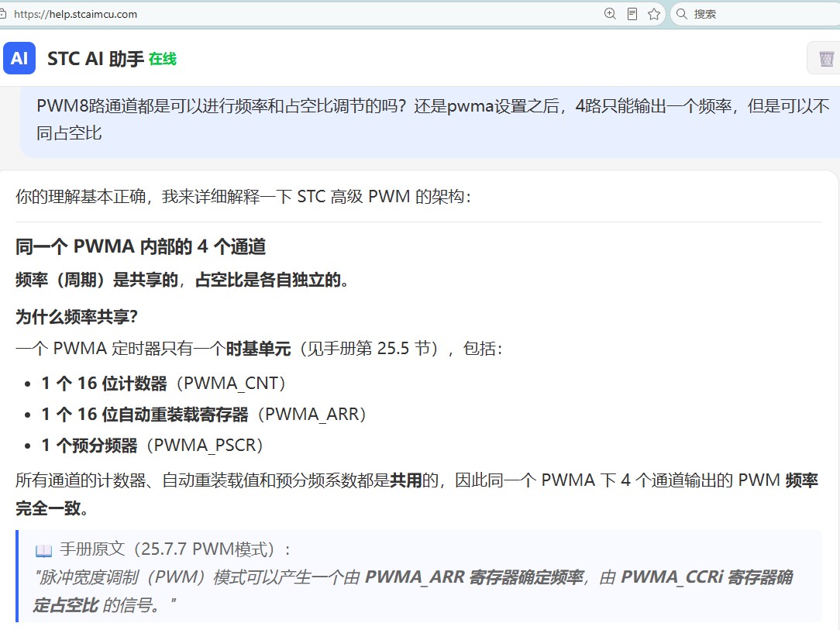Click the intro line 你的理解基本正确
Image resolution: width=840 pixels, height=630 pixels.
(x=243, y=197)
